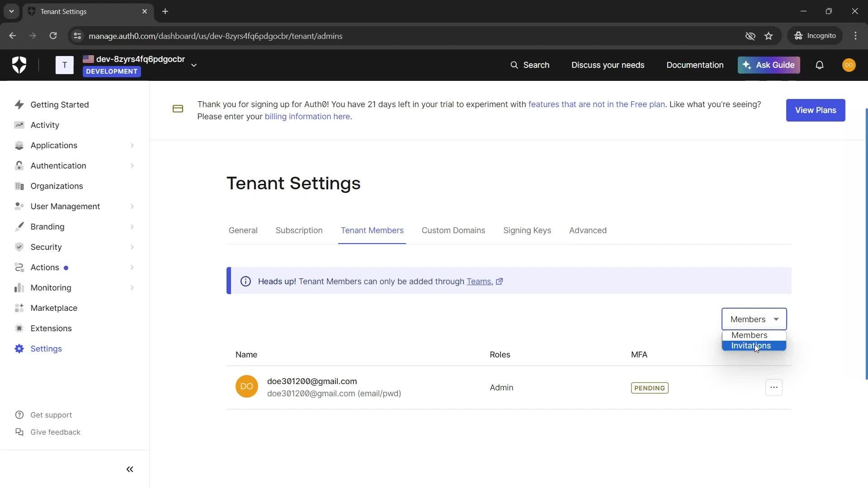Screen dimensions: 868x488
Task: View site information icon in address bar
Action: pyautogui.click(x=77, y=36)
